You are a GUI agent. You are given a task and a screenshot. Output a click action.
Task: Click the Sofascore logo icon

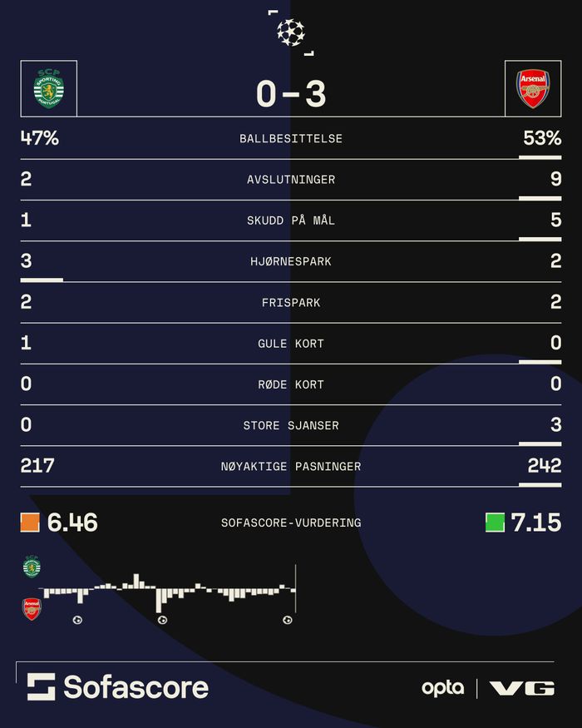click(x=41, y=686)
